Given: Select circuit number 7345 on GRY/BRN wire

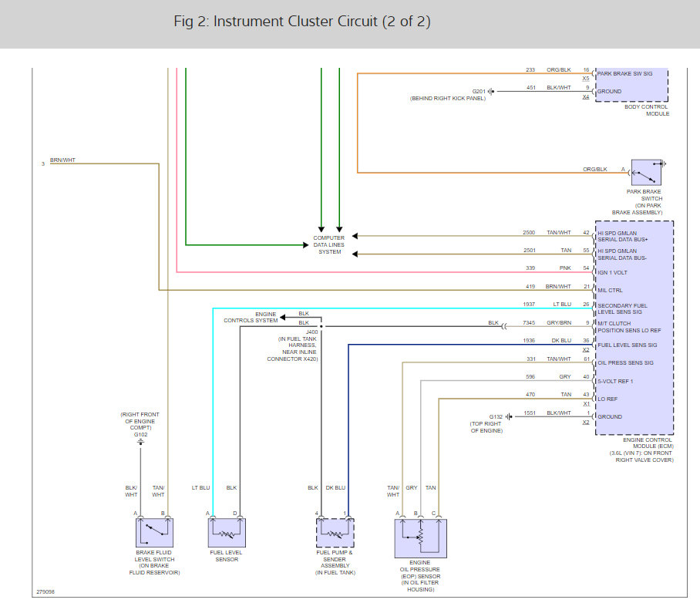Looking at the screenshot, I should (x=529, y=322).
